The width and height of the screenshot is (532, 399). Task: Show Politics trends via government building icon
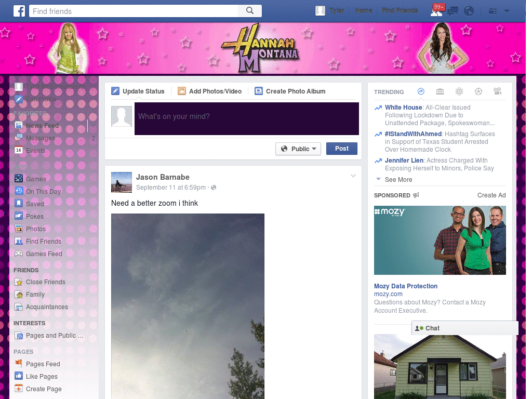pyautogui.click(x=440, y=91)
